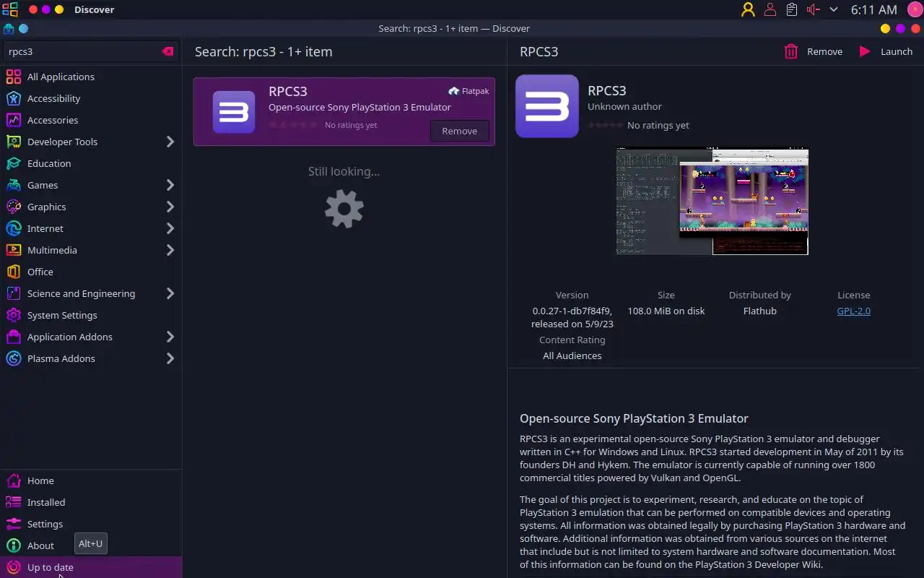The width and height of the screenshot is (924, 578).
Task: Click the About info icon
Action: (x=13, y=545)
